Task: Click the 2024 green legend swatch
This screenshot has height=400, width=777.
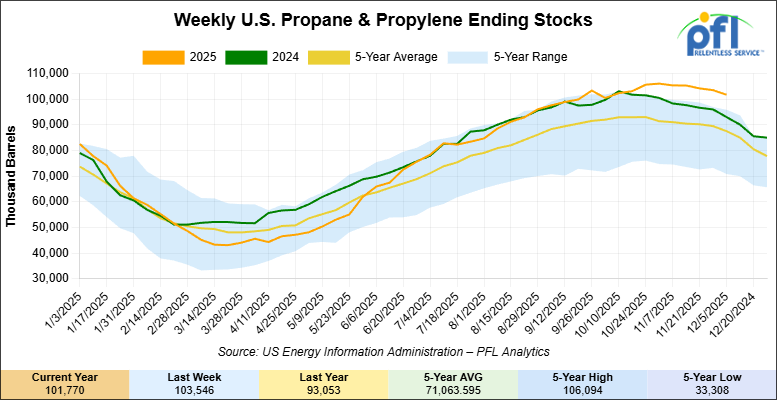Action: 297,56
